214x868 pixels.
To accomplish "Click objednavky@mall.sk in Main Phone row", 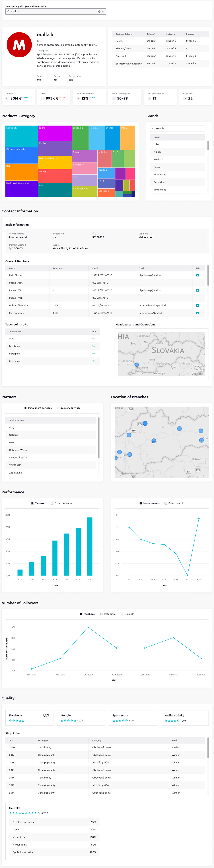I will pos(150,275).
